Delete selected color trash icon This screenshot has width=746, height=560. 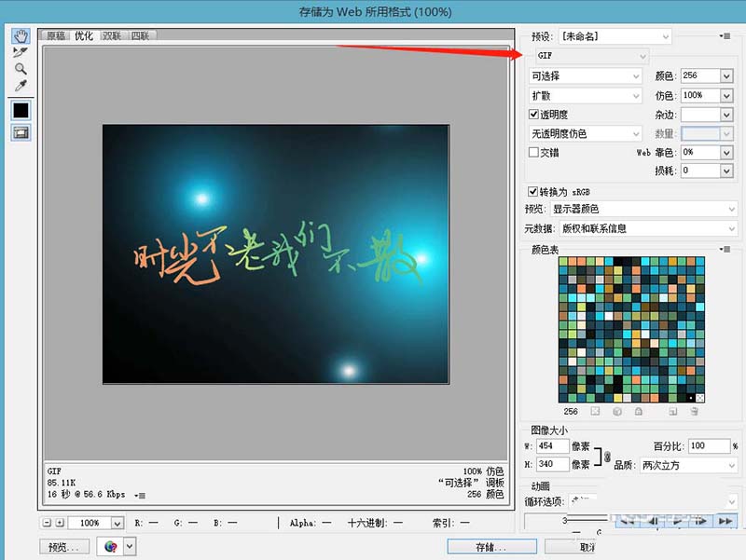pos(695,411)
